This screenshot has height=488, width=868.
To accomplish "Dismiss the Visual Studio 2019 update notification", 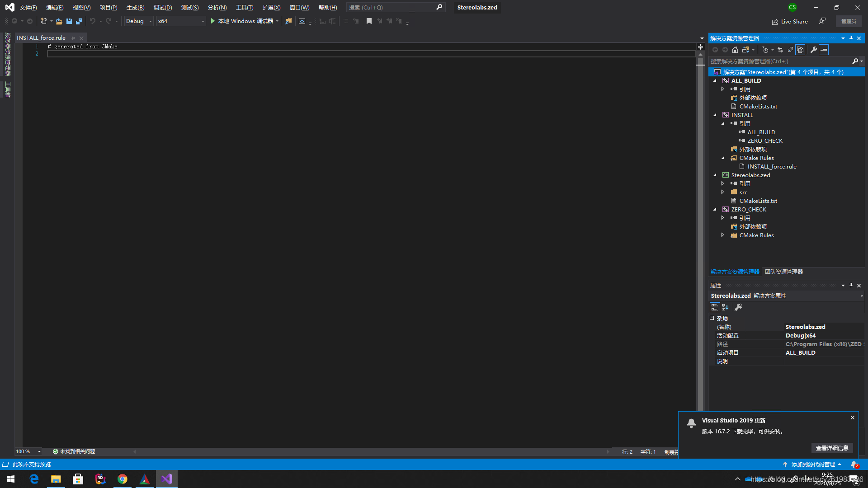I will [853, 418].
